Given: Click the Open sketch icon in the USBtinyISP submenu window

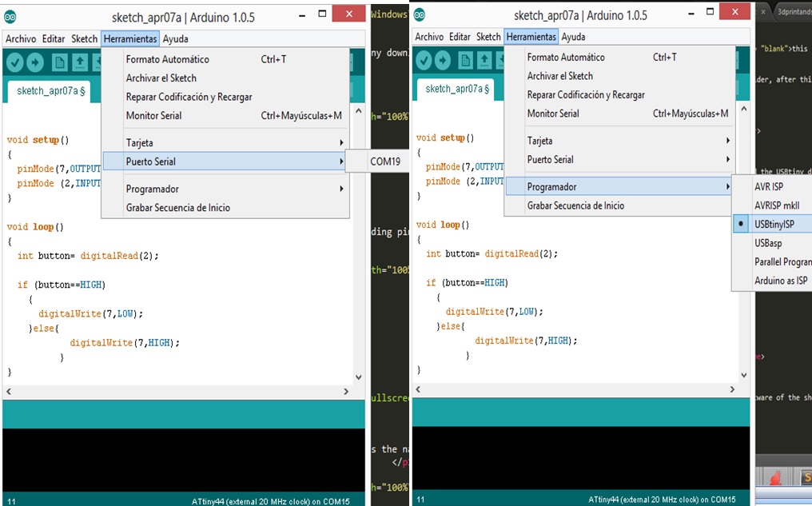Looking at the screenshot, I should [484, 61].
